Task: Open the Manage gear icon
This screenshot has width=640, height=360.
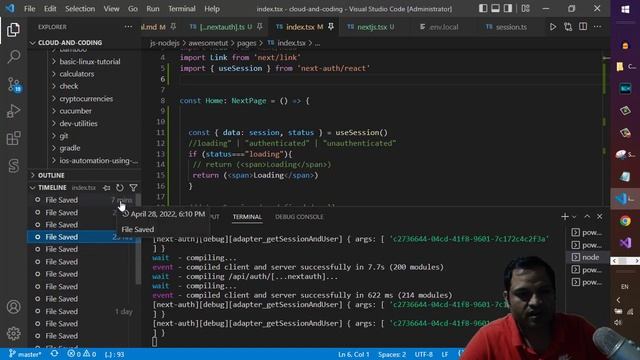Action: (x=13, y=333)
